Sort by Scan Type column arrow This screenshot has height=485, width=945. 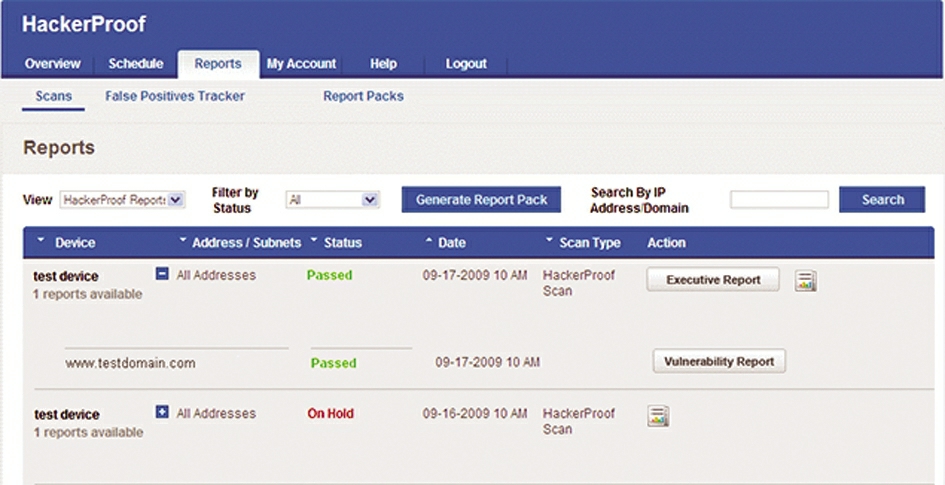(x=549, y=240)
